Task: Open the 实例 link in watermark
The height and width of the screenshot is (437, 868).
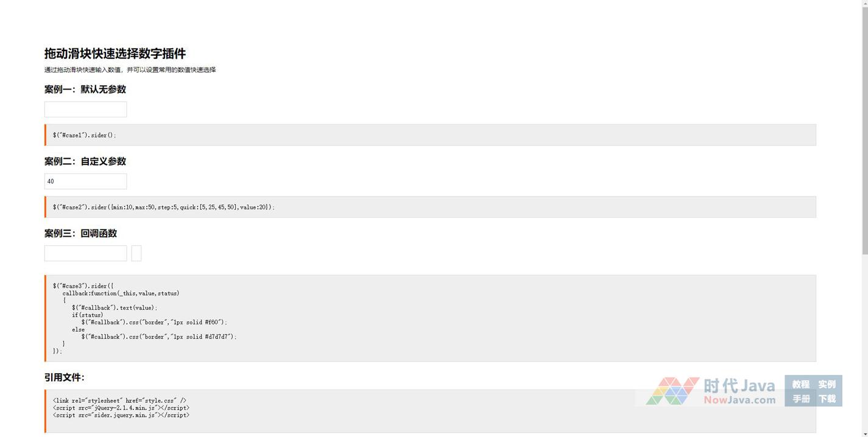Action: click(x=827, y=384)
